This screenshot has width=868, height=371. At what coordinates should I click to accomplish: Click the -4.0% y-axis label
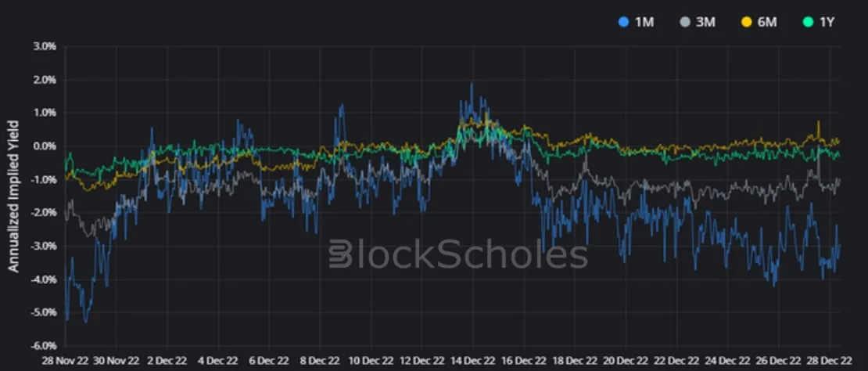[x=43, y=279]
